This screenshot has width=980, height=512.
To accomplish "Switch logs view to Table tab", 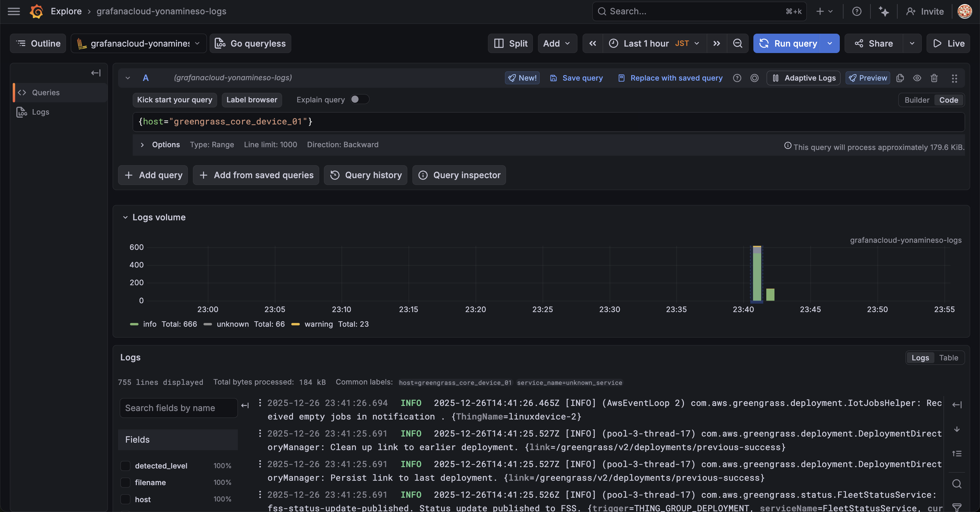I will pyautogui.click(x=948, y=358).
